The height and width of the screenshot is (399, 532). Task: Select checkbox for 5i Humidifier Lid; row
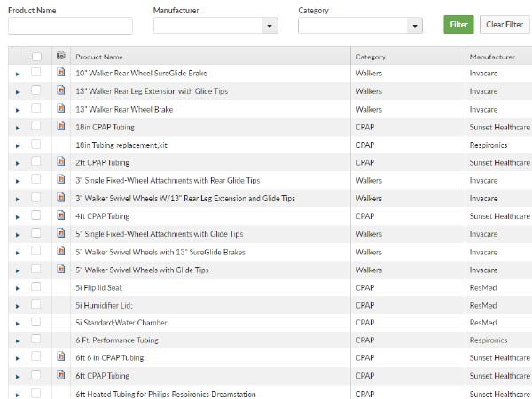pyautogui.click(x=36, y=304)
